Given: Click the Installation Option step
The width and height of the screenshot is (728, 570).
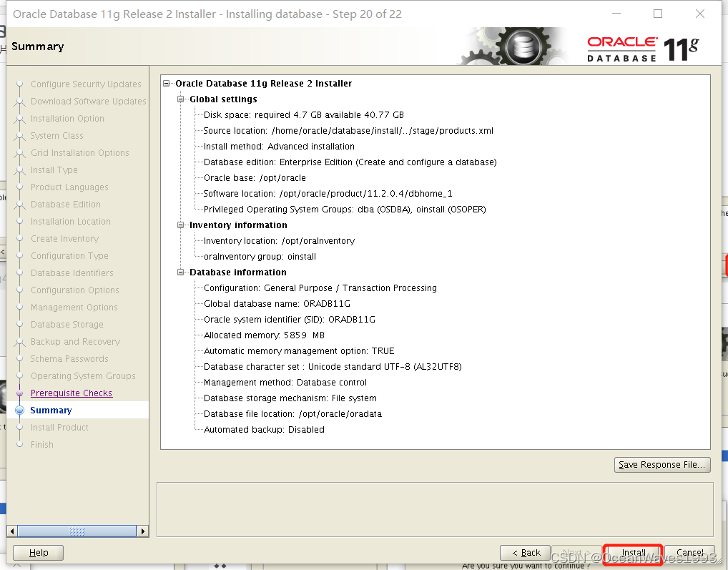Looking at the screenshot, I should point(67,119).
